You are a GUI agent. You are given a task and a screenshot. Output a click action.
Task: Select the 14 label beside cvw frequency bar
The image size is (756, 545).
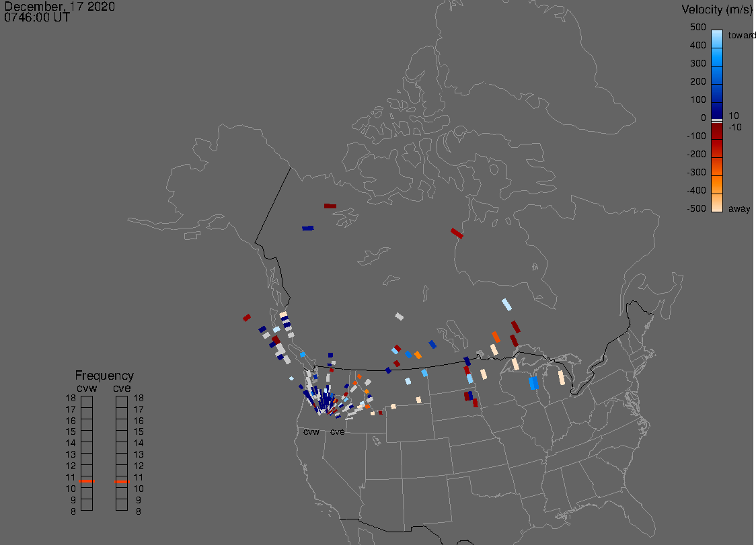(71, 444)
